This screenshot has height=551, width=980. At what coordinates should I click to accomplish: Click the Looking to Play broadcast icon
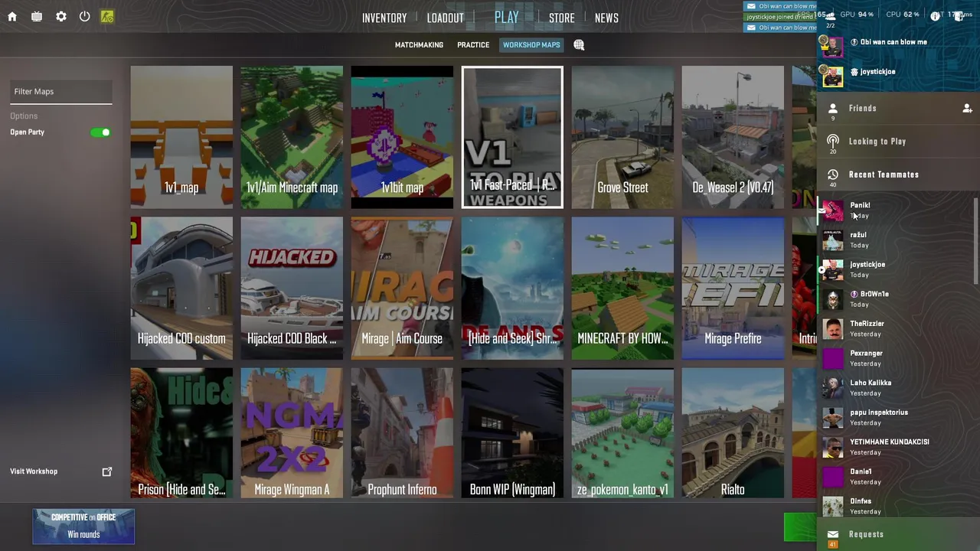click(x=833, y=141)
